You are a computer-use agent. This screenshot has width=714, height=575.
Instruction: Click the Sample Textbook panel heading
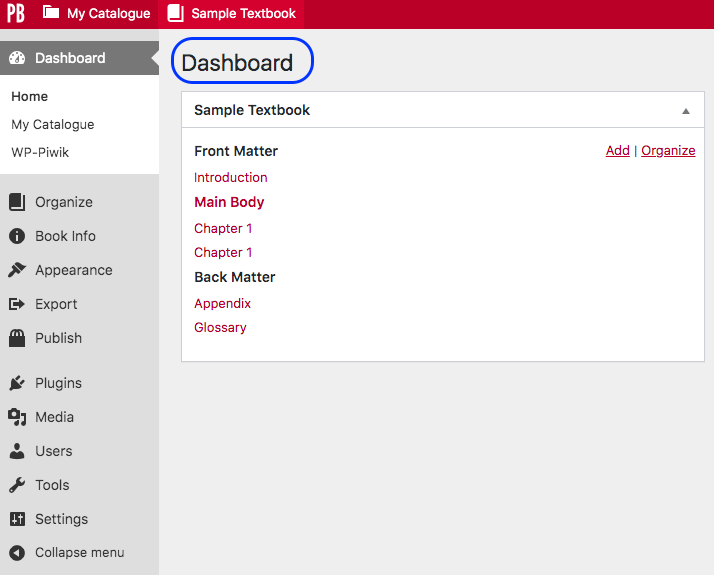click(x=252, y=110)
